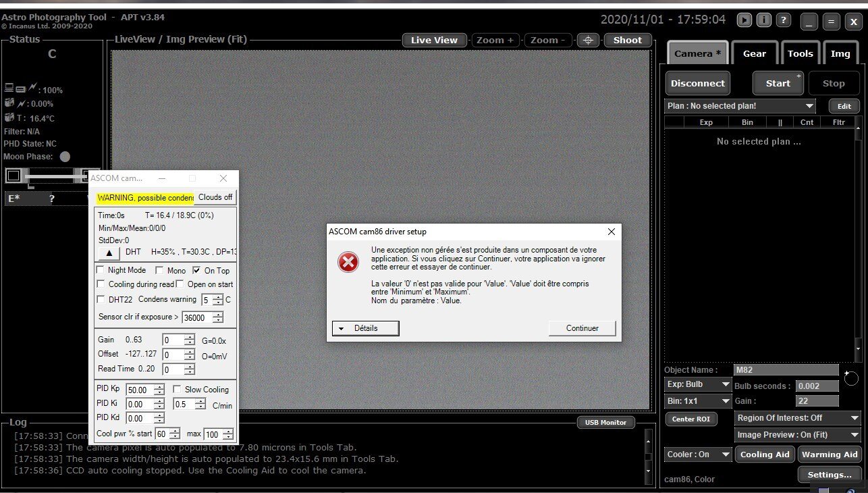The width and height of the screenshot is (868, 493).
Task: Toggle the crosshair overlay button
Action: 588,40
